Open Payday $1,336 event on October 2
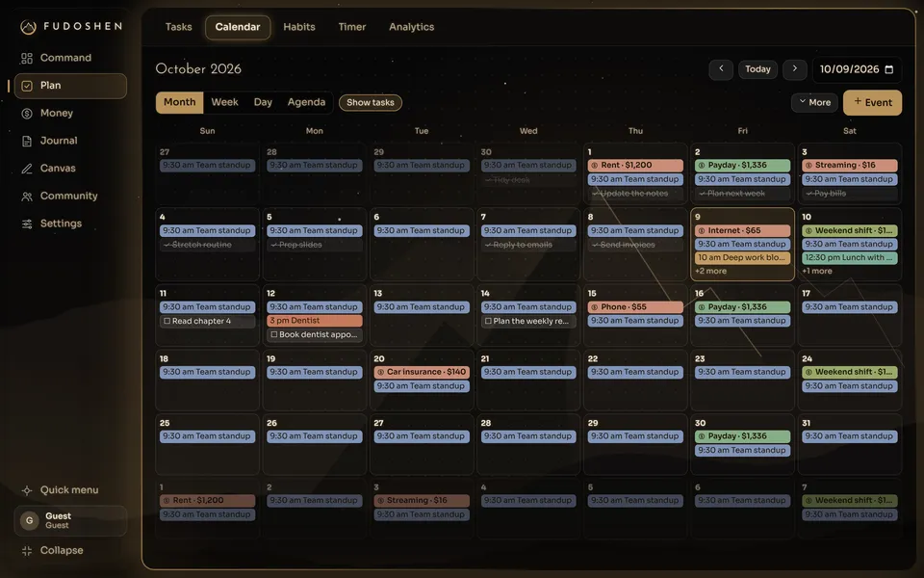Viewport: 924px width, 578px height. point(742,165)
